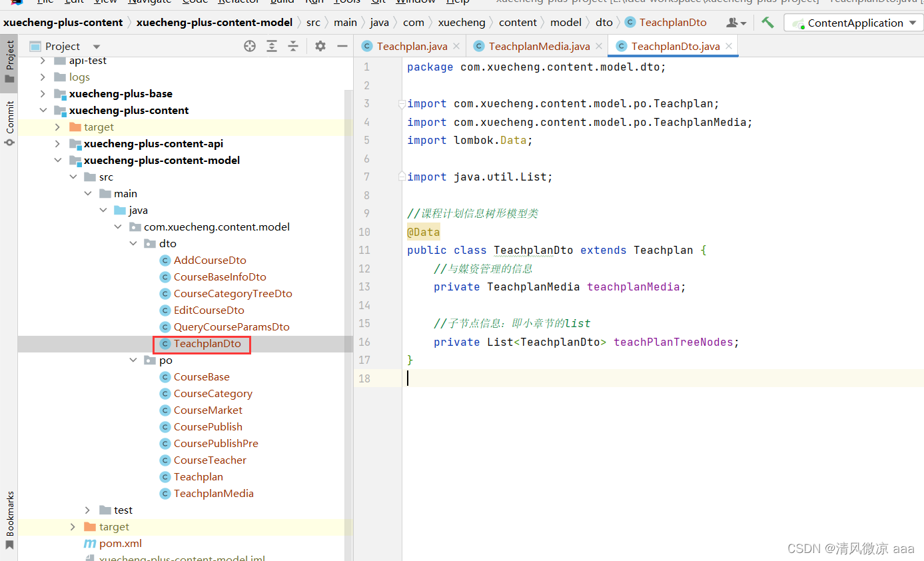Close the Teachplan.java tab
Screen dimensions: 924x561
pos(456,46)
